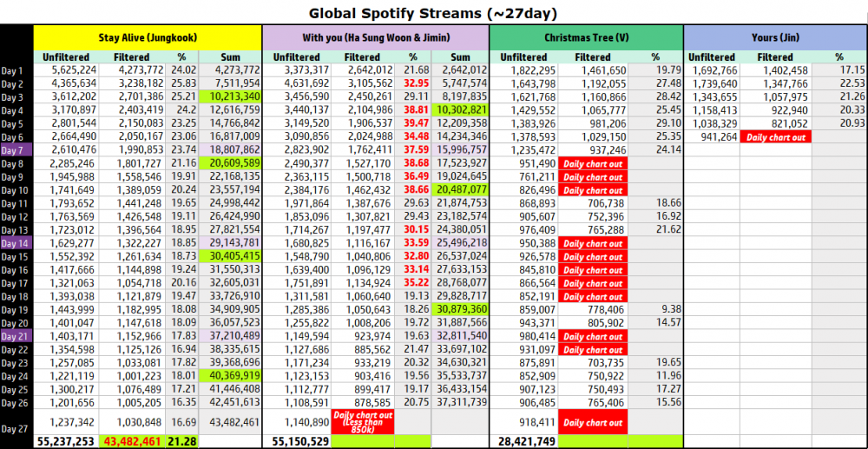Image resolution: width=868 pixels, height=449 pixels.
Task: Select the overall percentage 21.28
Action: point(182,442)
